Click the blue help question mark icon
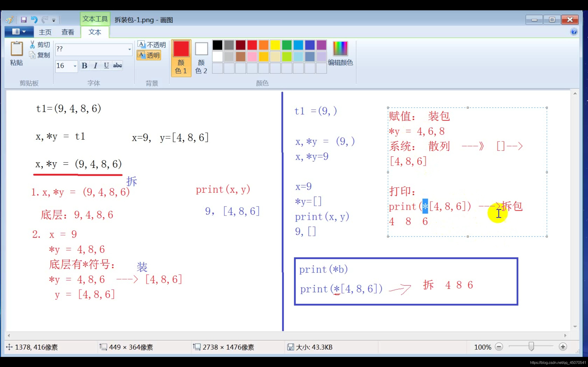The height and width of the screenshot is (367, 588). pos(574,32)
